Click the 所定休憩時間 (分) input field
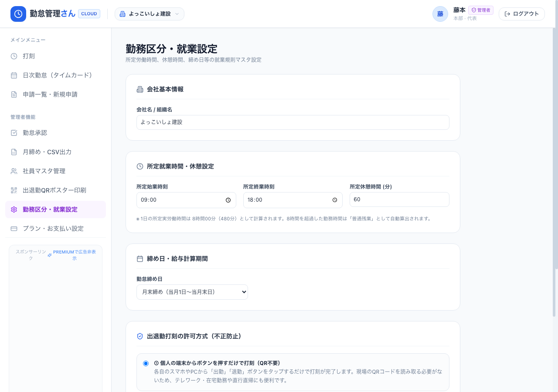Image resolution: width=558 pixels, height=392 pixels. point(399,199)
